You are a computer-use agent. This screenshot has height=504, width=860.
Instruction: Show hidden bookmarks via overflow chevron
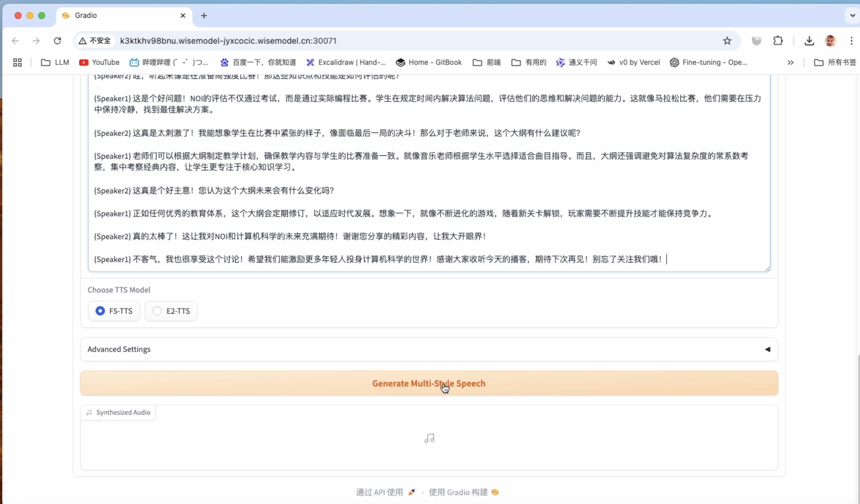click(x=791, y=62)
